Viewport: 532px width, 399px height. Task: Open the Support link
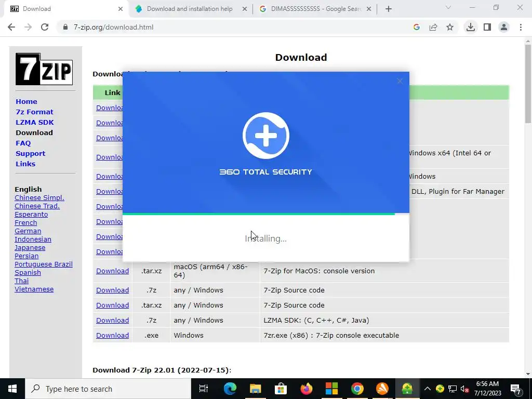[x=30, y=153]
